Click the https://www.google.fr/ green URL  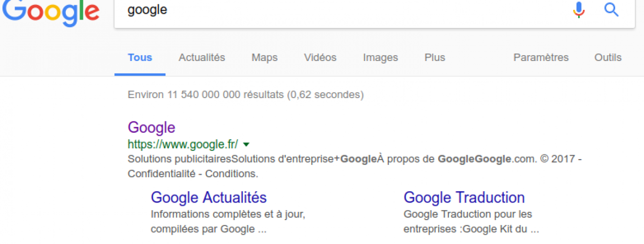coord(183,144)
